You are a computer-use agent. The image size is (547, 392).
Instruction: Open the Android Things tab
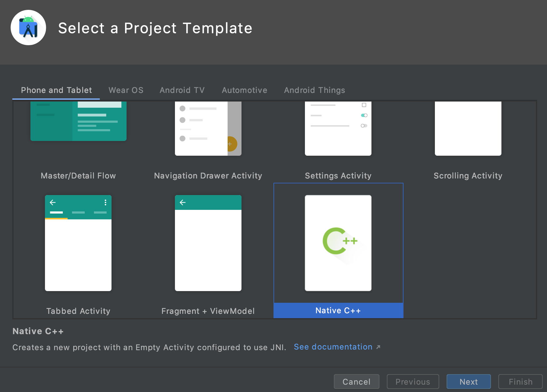pyautogui.click(x=314, y=90)
